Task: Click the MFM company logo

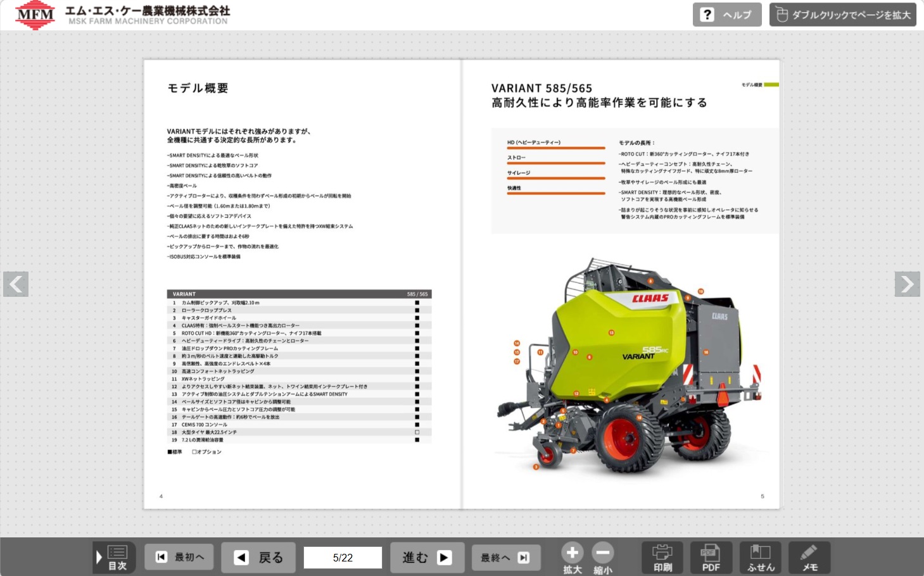Action: pos(35,15)
